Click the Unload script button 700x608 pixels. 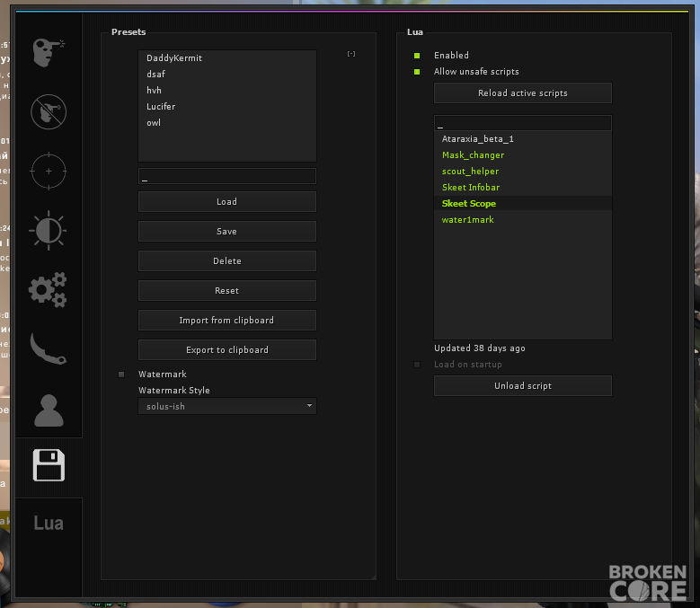523,386
